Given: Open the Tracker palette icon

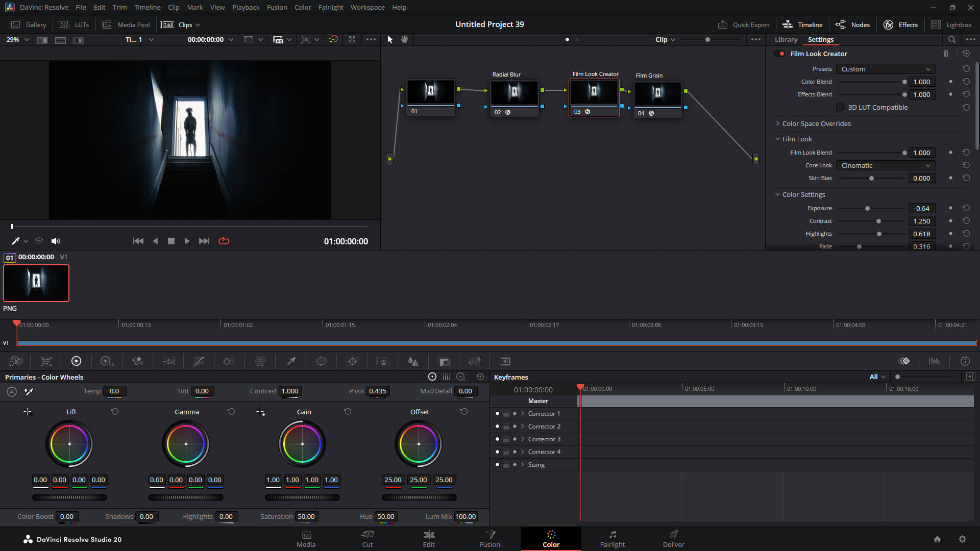Looking at the screenshot, I should point(352,361).
